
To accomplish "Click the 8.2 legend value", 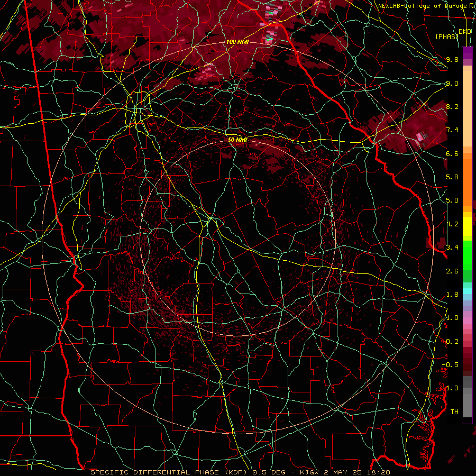I will tap(452, 106).
